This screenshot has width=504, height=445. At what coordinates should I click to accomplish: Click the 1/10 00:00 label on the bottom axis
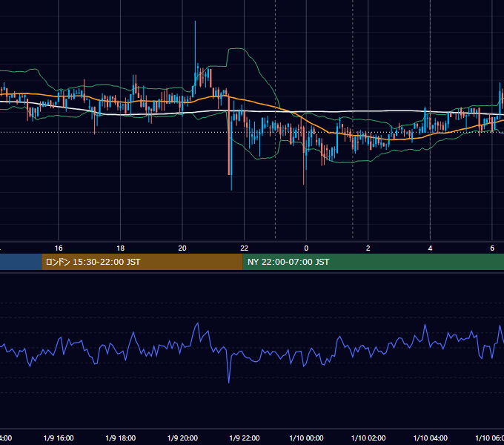[x=306, y=438]
